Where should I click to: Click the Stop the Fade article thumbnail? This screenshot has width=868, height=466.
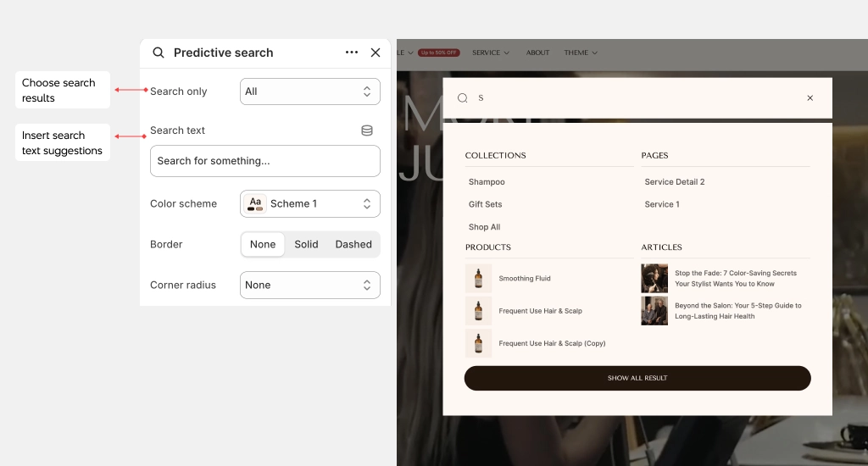(654, 279)
